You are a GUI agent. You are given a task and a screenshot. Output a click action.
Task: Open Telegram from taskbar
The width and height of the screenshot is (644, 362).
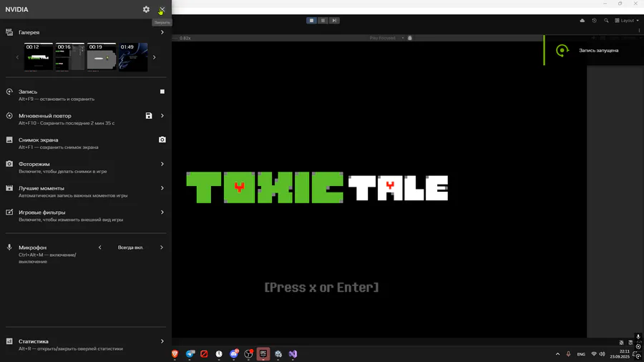[190, 354]
